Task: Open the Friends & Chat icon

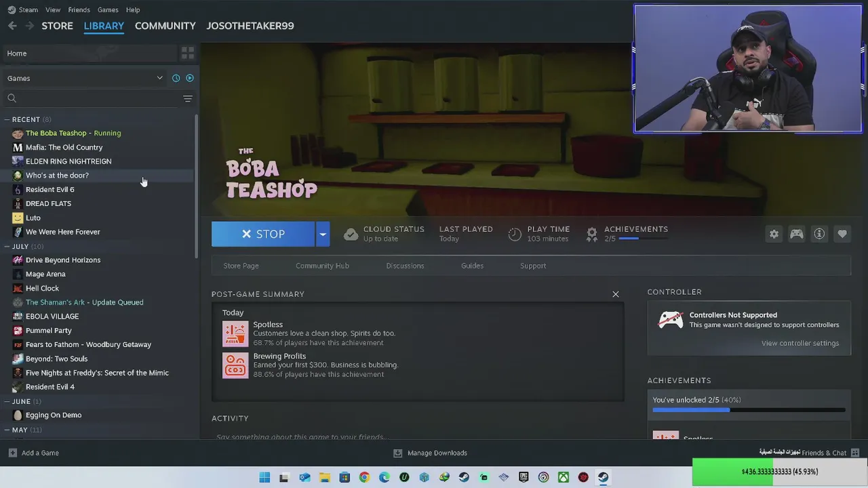Action: pos(854,453)
